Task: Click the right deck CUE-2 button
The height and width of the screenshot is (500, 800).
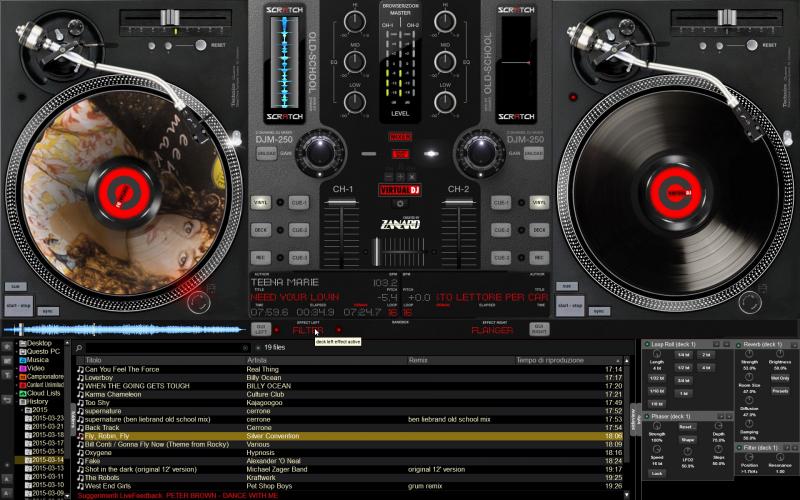Action: (x=501, y=230)
